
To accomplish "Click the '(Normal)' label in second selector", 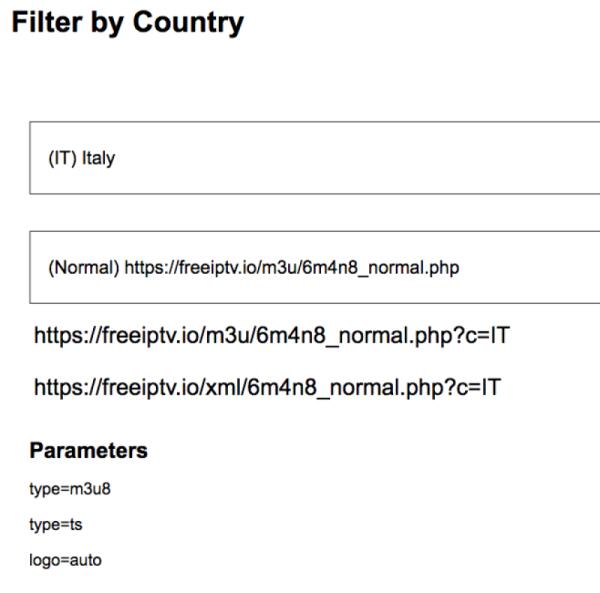I will pos(84,267).
